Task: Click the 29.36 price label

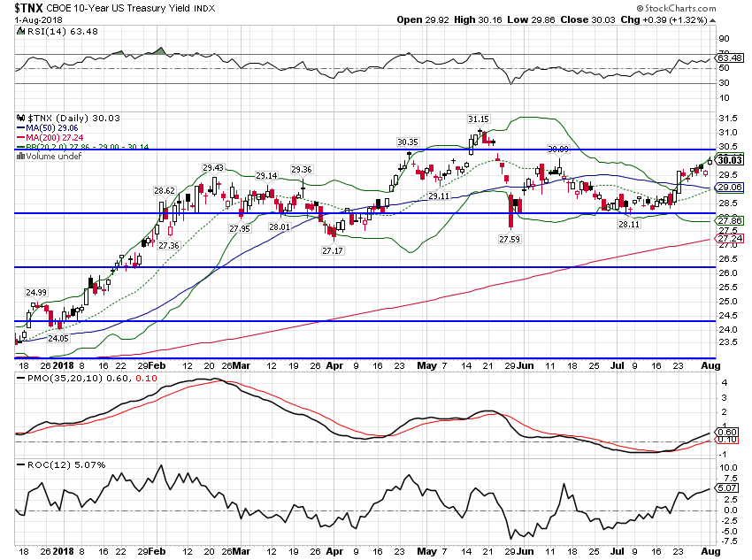Action: click(x=301, y=169)
